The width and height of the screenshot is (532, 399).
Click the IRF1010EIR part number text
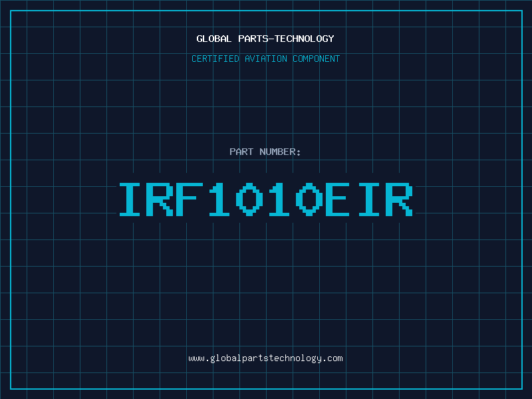[x=265, y=199]
